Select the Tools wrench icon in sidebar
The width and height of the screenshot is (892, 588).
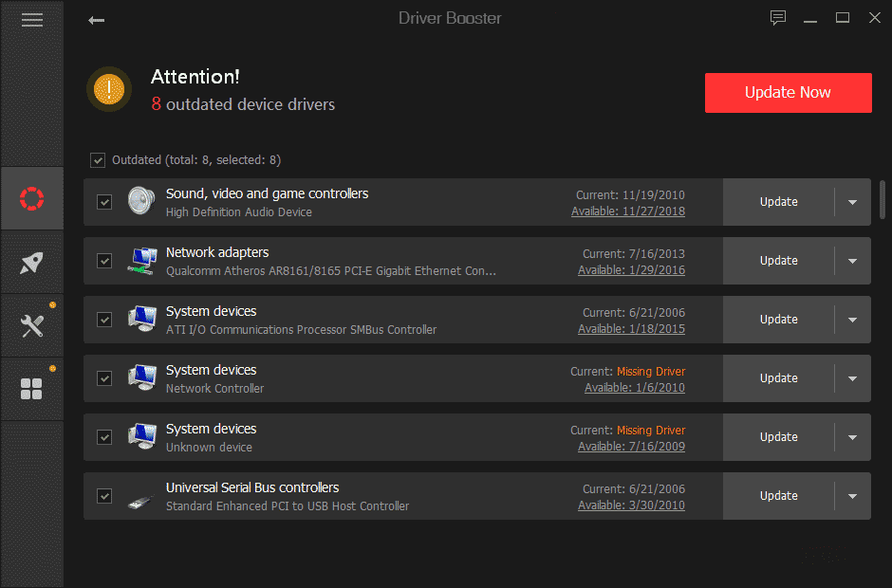pyautogui.click(x=31, y=325)
